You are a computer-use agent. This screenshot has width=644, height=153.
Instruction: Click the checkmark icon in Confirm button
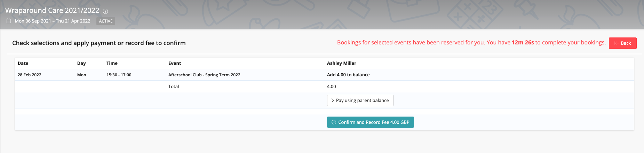[334, 122]
